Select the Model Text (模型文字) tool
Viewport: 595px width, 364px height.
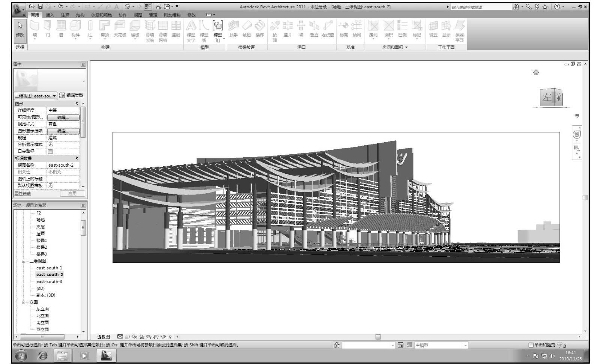tap(191, 31)
